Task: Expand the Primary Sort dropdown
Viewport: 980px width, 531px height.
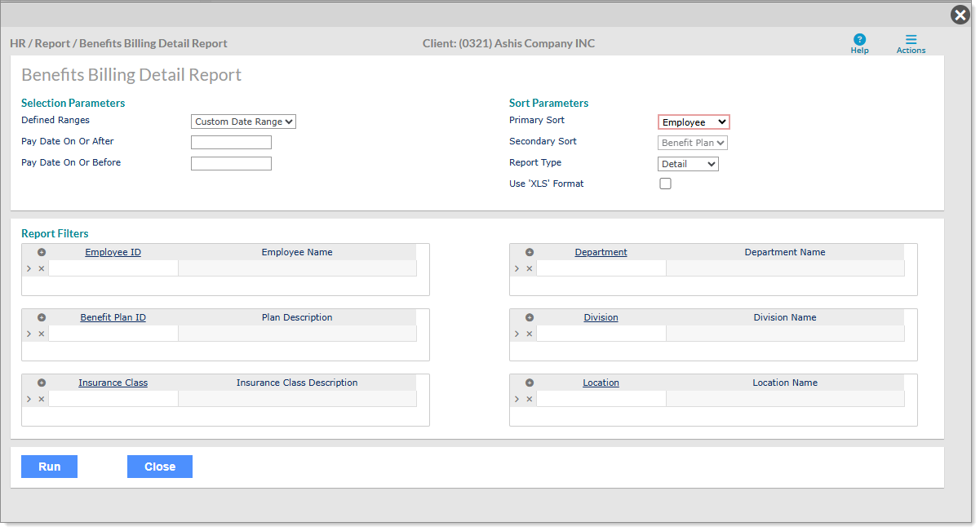Action: [x=694, y=122]
